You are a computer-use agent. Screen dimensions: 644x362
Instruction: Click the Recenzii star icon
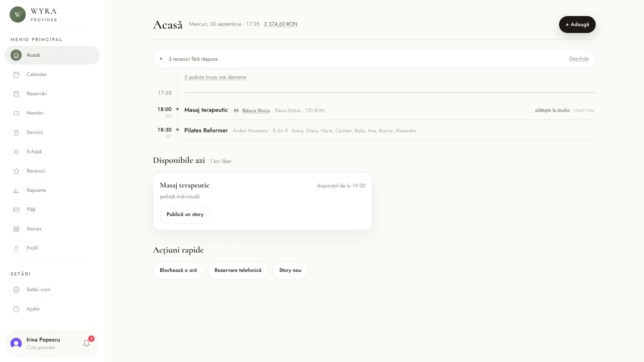coord(16,171)
